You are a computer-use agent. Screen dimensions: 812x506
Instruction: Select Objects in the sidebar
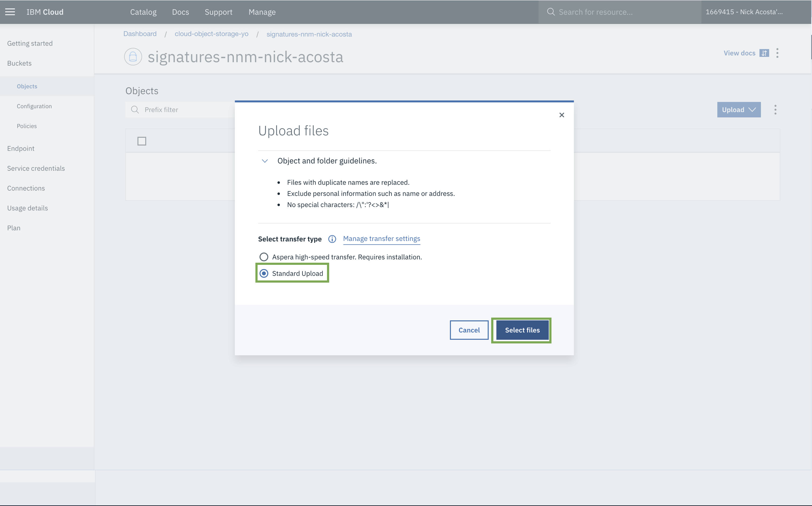point(27,86)
